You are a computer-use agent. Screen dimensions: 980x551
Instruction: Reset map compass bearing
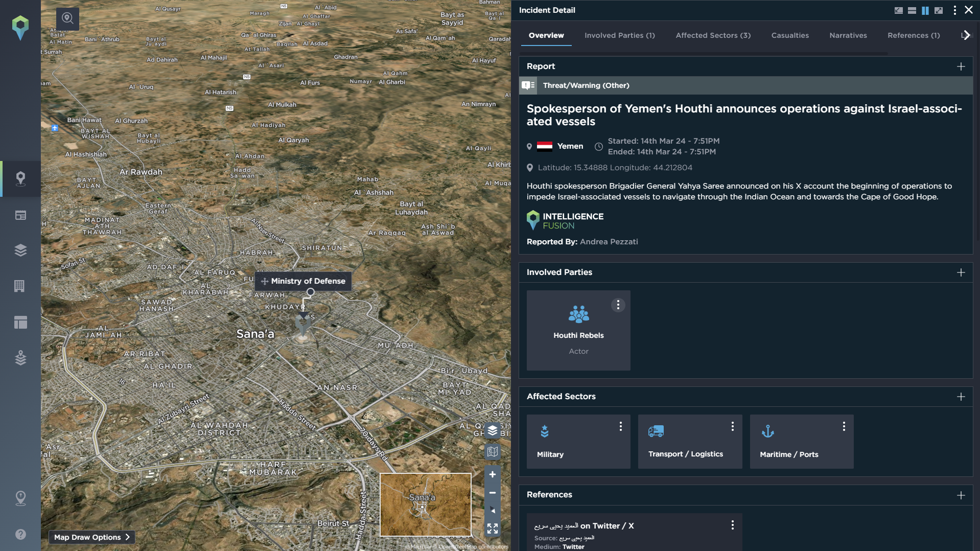click(493, 511)
